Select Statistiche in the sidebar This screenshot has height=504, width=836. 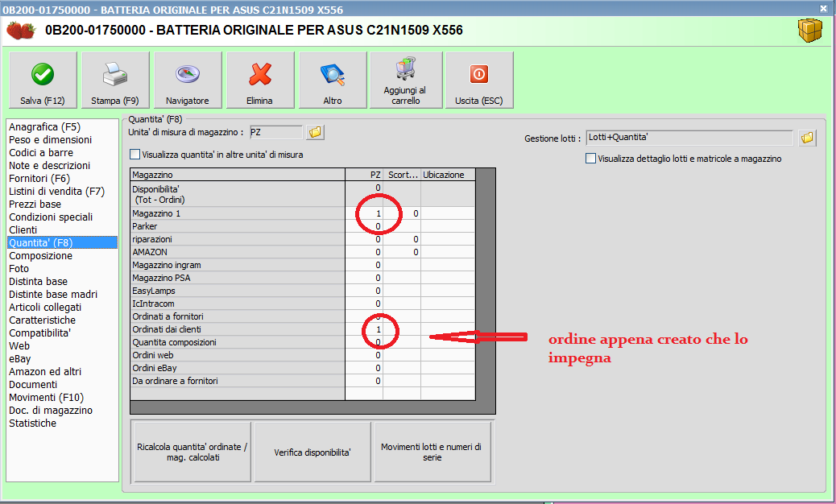click(x=32, y=423)
